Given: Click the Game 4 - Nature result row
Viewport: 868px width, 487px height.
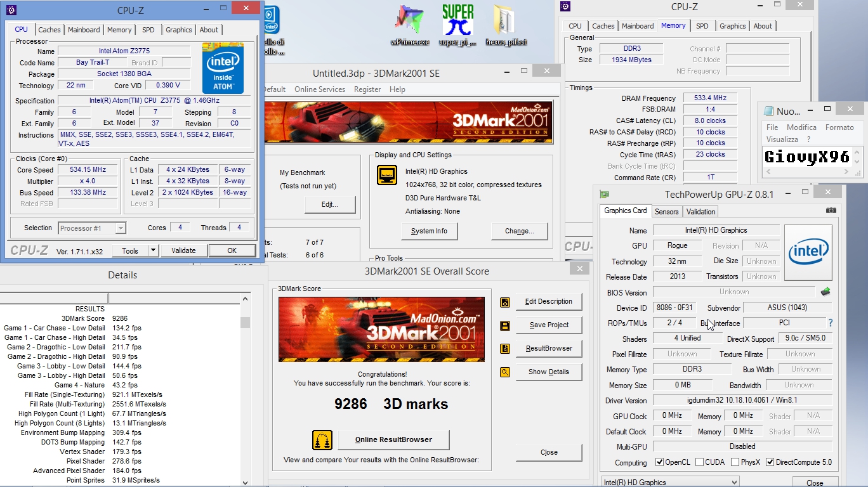Looking at the screenshot, I should coord(98,385).
